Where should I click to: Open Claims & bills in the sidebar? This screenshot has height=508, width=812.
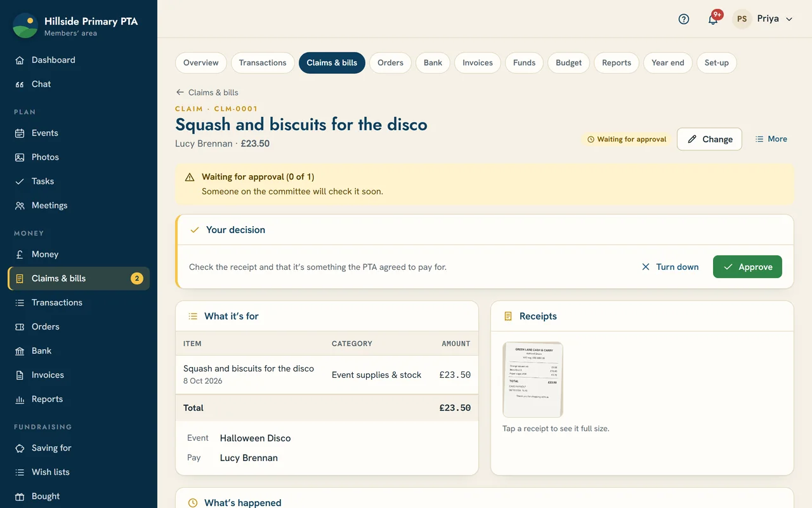(79, 279)
